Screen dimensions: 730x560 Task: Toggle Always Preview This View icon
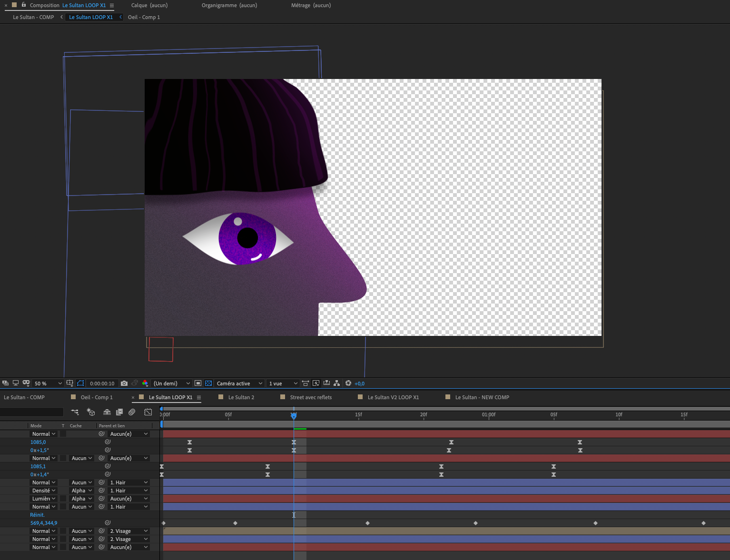click(5, 383)
